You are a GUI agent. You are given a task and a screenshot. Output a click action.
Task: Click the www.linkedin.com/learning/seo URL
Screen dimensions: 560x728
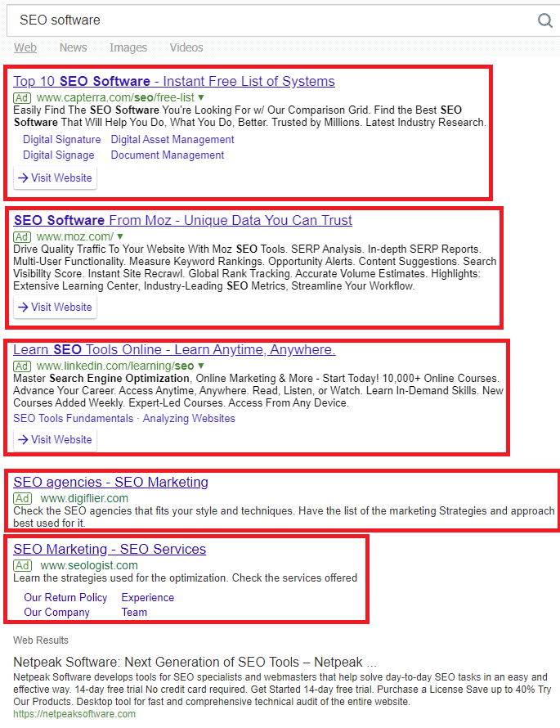pyautogui.click(x=115, y=366)
